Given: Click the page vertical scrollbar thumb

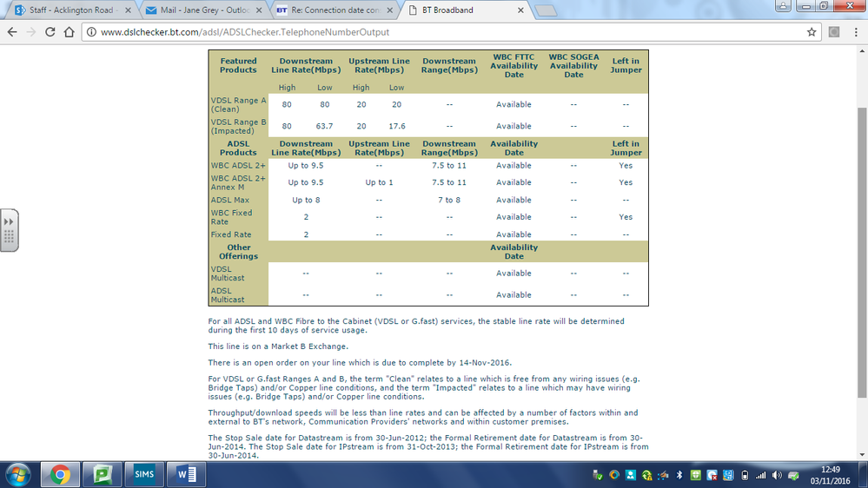Looking at the screenshot, I should click(862, 252).
